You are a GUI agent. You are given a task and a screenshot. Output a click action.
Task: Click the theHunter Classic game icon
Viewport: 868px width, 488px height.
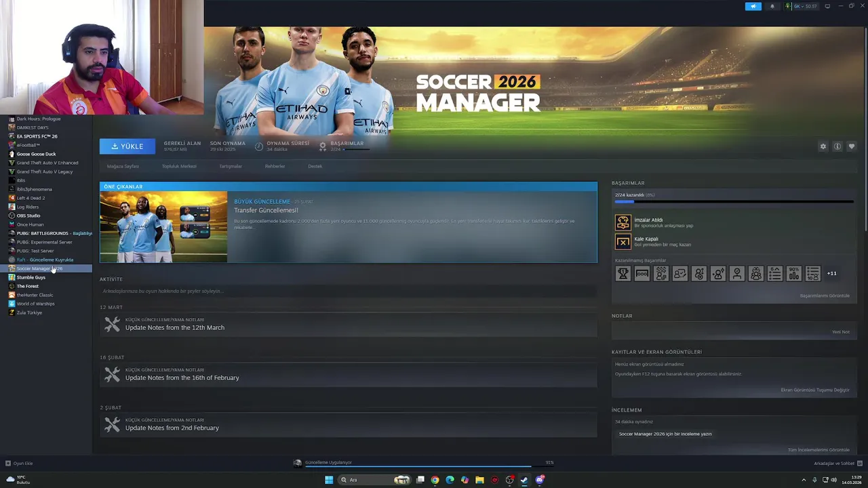pyautogui.click(x=12, y=295)
